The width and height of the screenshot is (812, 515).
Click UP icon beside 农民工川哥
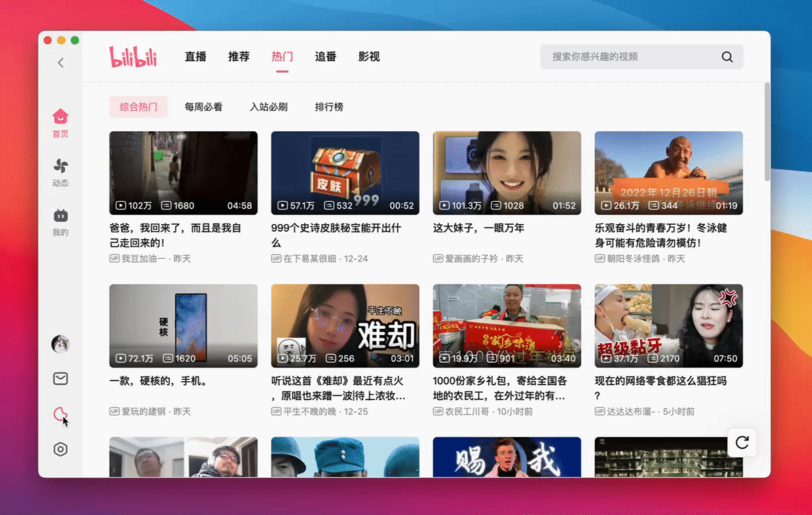click(x=438, y=411)
